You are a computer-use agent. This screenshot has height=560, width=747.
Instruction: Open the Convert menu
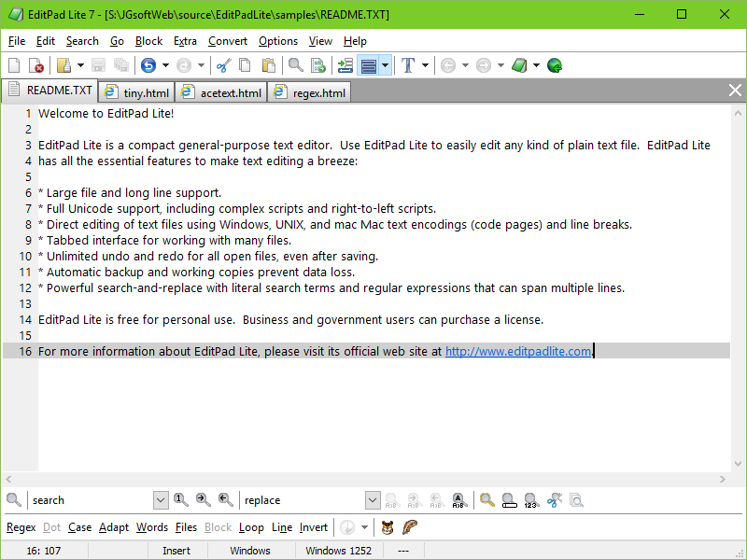click(x=228, y=41)
